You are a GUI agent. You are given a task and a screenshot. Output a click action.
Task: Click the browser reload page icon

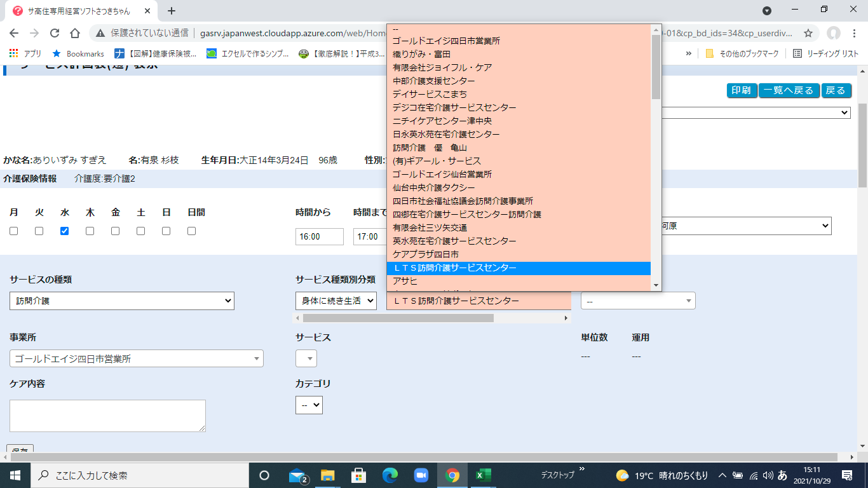[55, 33]
